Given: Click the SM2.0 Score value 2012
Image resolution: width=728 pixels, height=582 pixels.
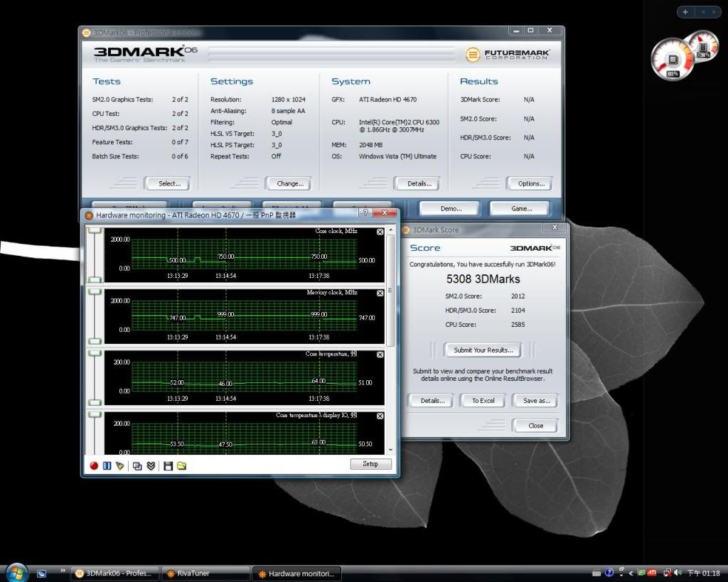Looking at the screenshot, I should tap(518, 296).
